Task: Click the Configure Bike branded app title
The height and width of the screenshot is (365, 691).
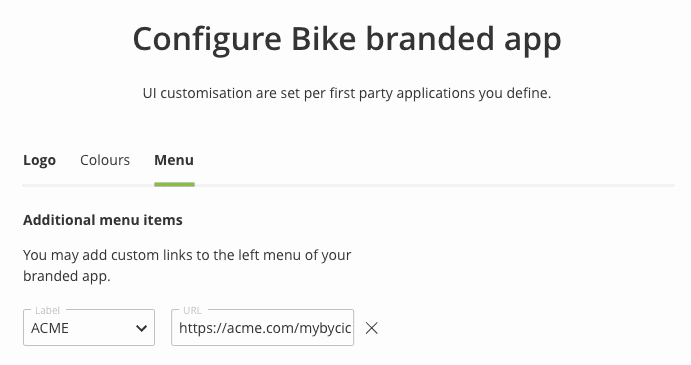Action: (x=347, y=40)
